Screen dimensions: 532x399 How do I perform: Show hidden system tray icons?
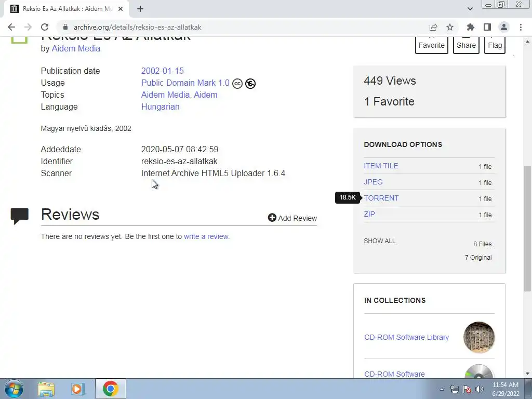442,389
